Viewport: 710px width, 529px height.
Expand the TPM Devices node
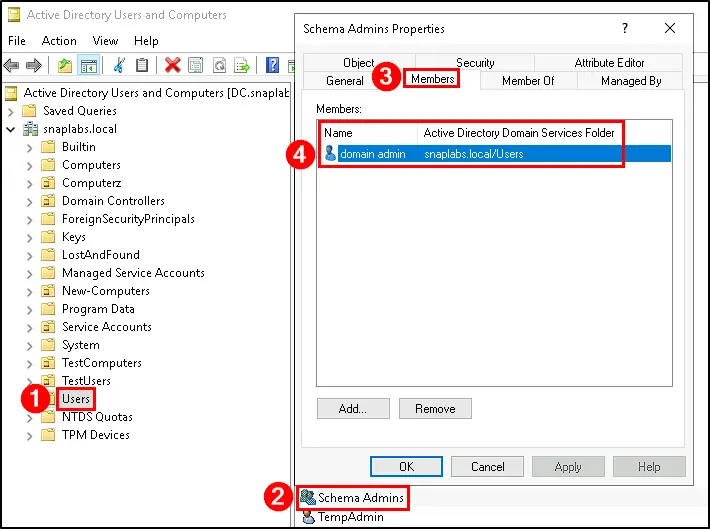[29, 435]
